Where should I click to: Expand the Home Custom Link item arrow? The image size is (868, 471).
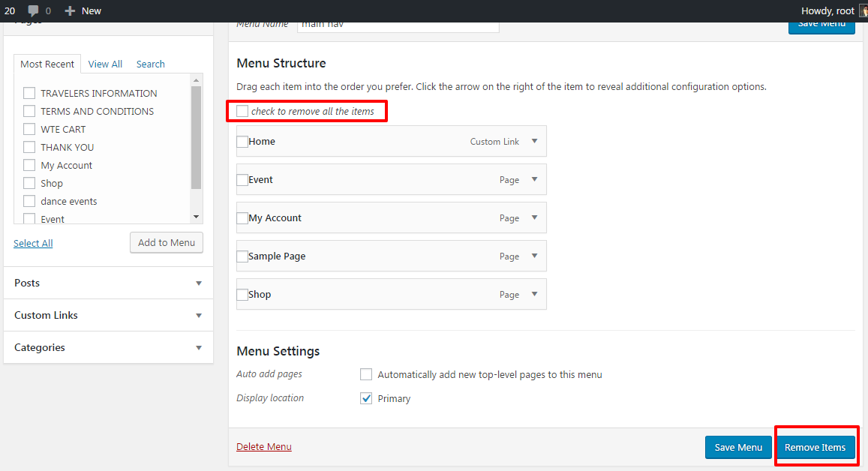click(534, 141)
